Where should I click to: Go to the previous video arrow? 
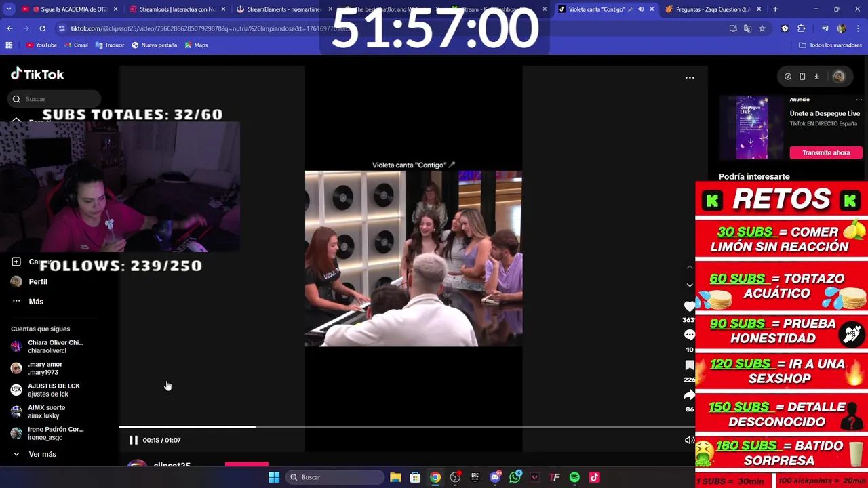pos(690,267)
